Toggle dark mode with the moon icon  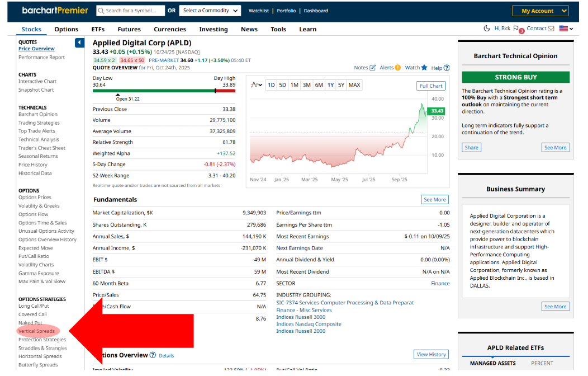(487, 29)
